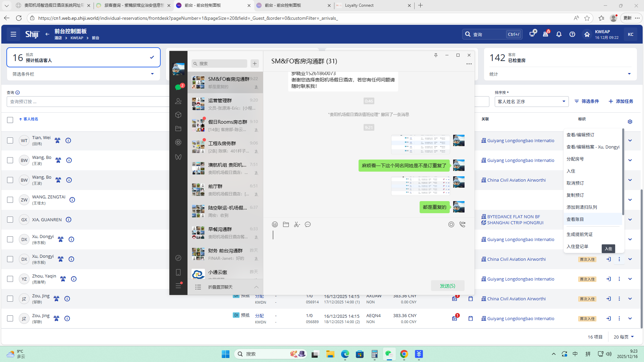The image size is (644, 362).
Task: Click the screenshot scissors icon in chat
Action: pos(297,225)
